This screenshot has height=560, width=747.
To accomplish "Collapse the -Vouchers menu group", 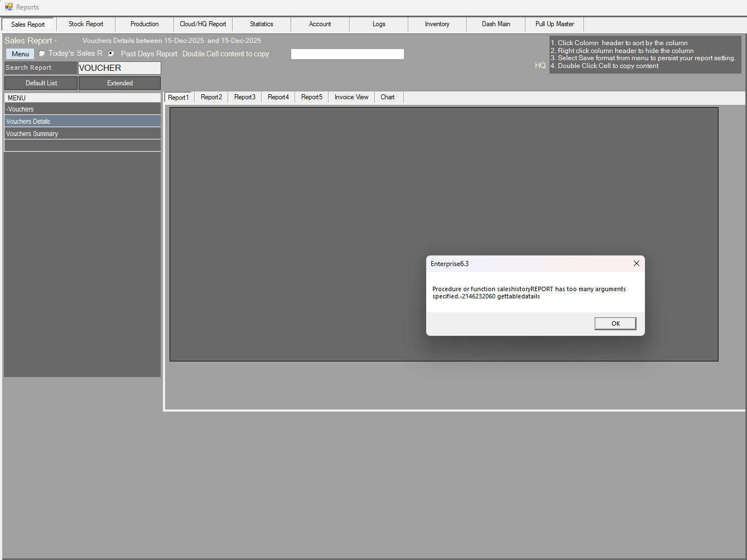I will click(20, 109).
